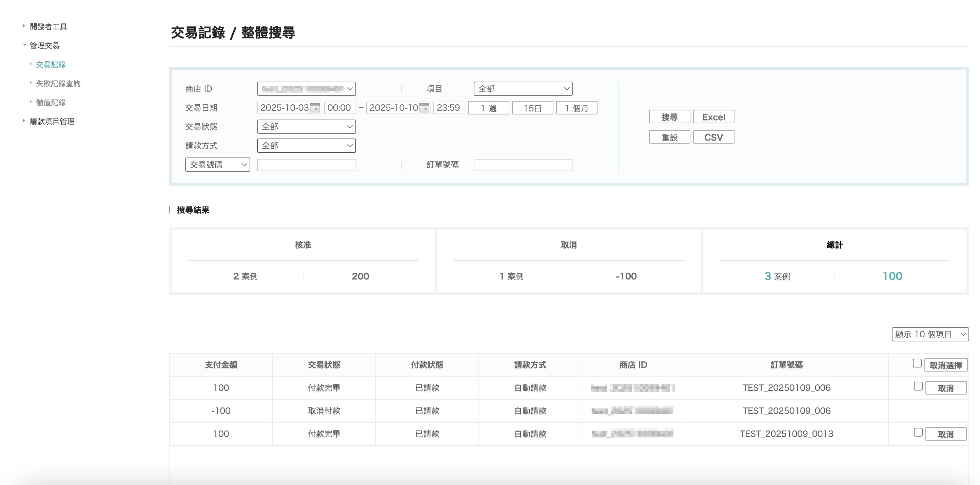
Task: Open the start date calendar picker icon
Action: (x=315, y=108)
